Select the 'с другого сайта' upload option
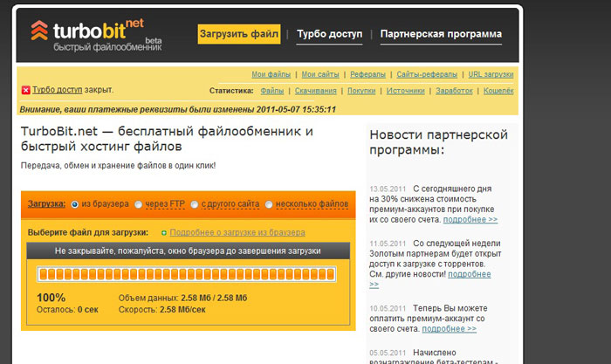The width and height of the screenshot is (611, 364). (194, 204)
